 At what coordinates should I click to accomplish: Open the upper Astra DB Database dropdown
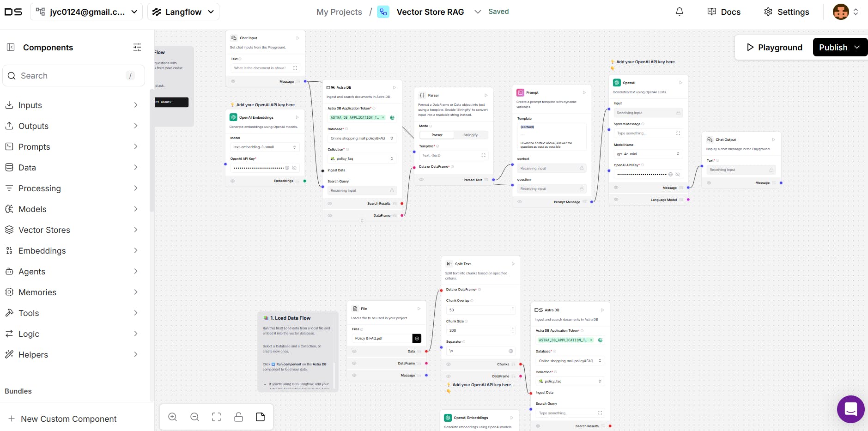(x=362, y=138)
